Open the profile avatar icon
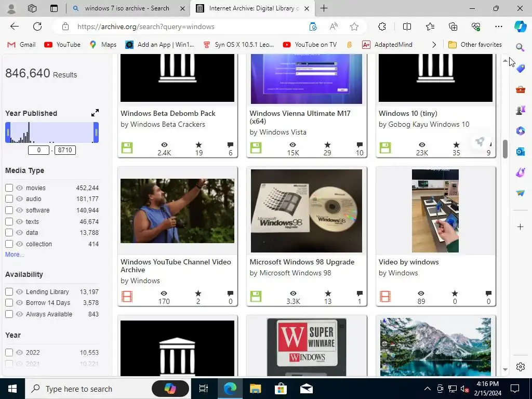Viewport: 532px width, 399px height. tap(11, 8)
